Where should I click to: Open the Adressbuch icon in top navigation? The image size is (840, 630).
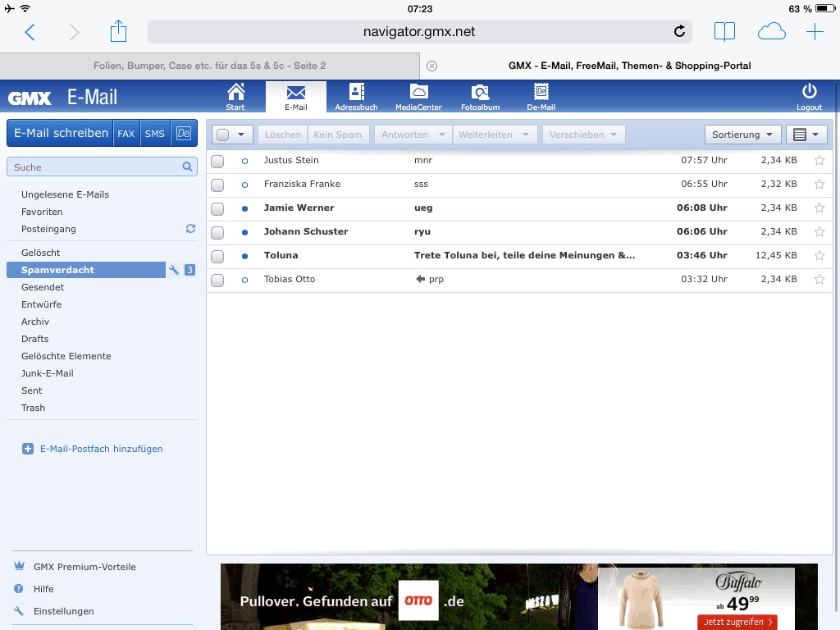[x=356, y=95]
